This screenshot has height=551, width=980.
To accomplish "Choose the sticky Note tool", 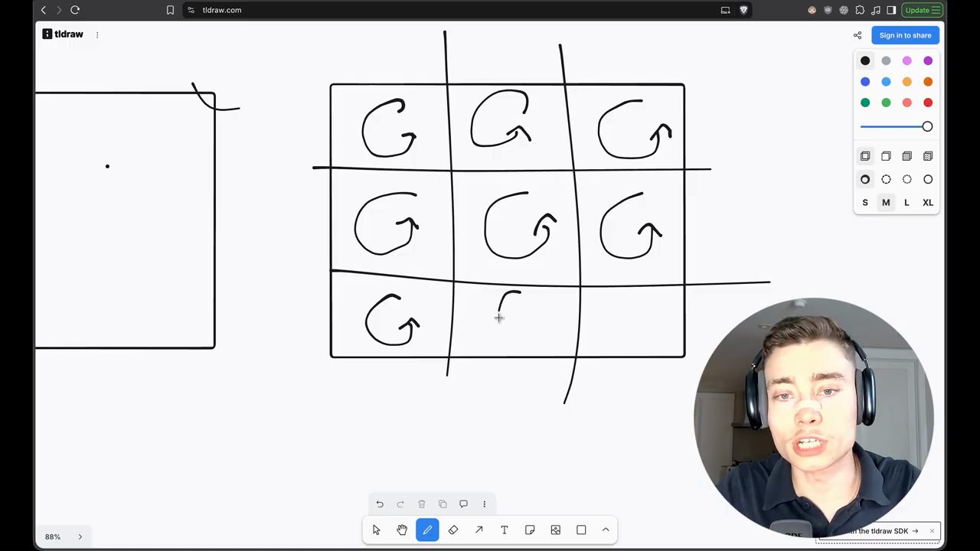I will 530,530.
